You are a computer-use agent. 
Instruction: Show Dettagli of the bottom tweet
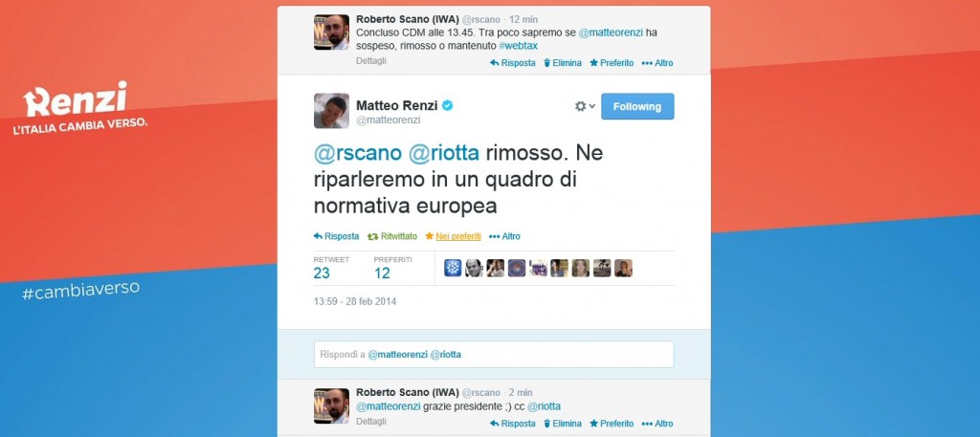coord(371,422)
